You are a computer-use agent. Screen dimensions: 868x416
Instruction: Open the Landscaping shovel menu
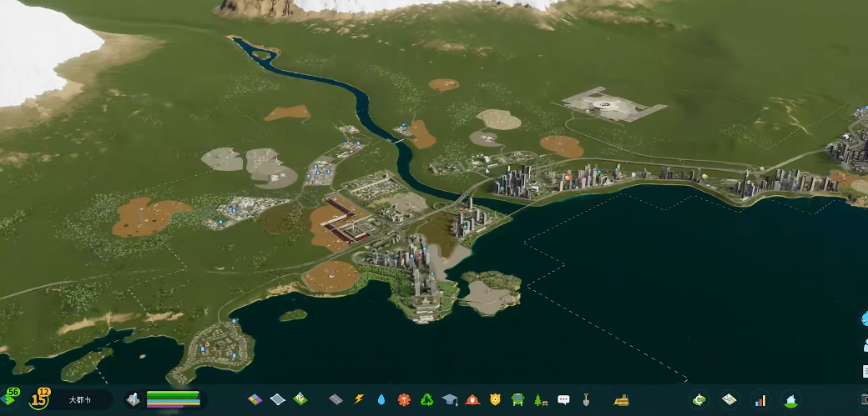[586, 399]
